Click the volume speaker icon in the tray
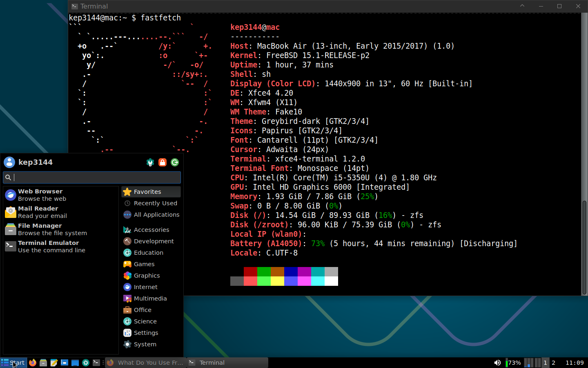Image resolution: width=588 pixels, height=368 pixels. (x=497, y=363)
